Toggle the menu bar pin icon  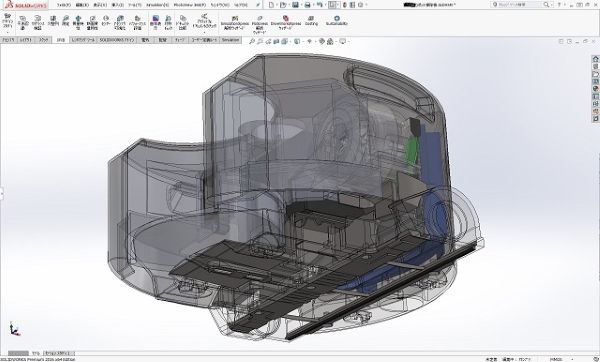coord(258,5)
